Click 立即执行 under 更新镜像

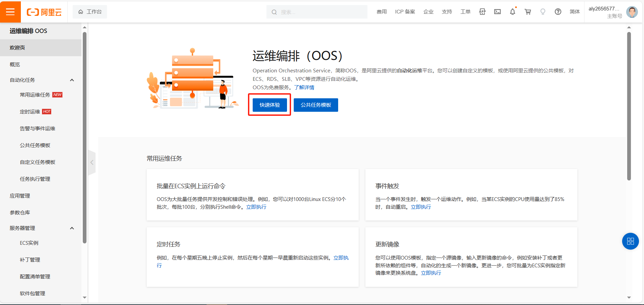[x=431, y=273]
